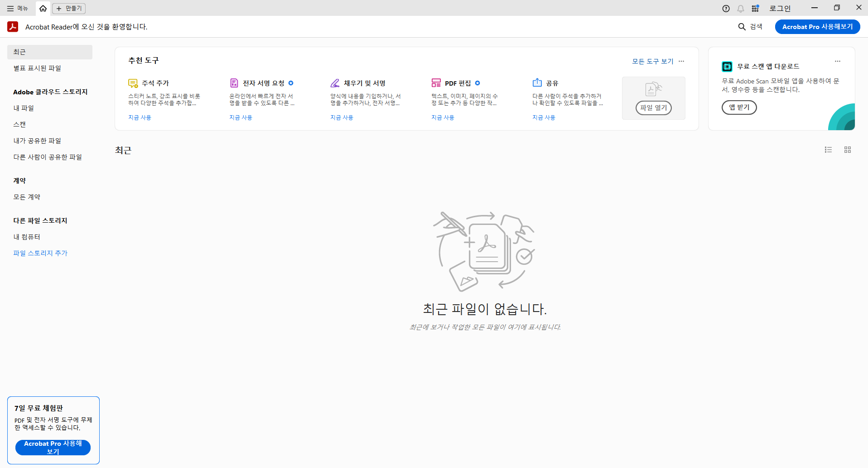Click the 무료 스캔 앱 다운로드 heading
Viewport: 868px width, 468px height.
(x=768, y=67)
